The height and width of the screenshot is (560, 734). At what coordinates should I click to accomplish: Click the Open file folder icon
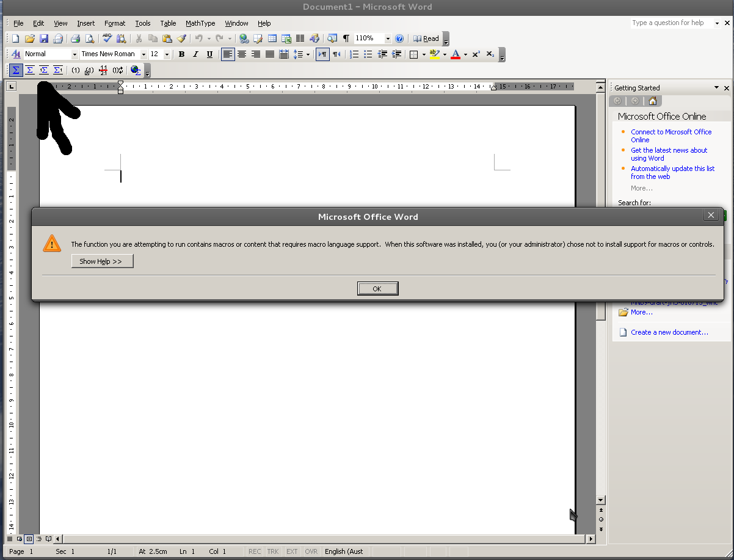click(x=30, y=38)
